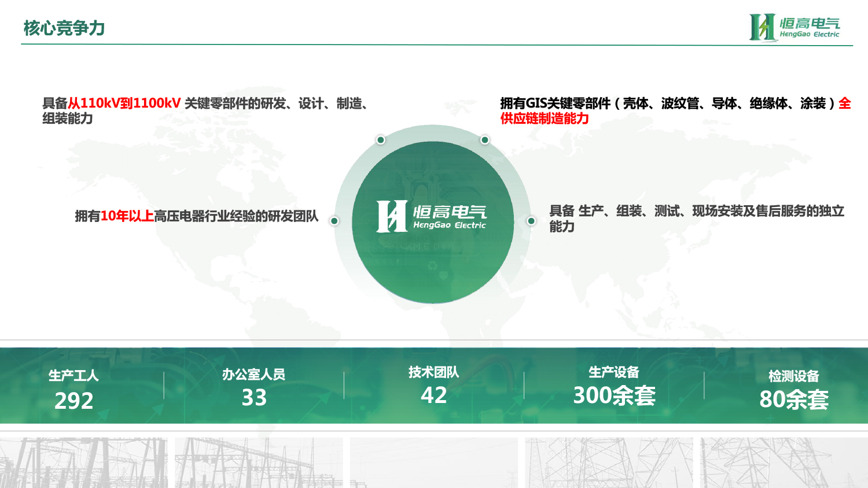Select the 技术团队 label
The image size is (868, 488).
click(x=433, y=372)
